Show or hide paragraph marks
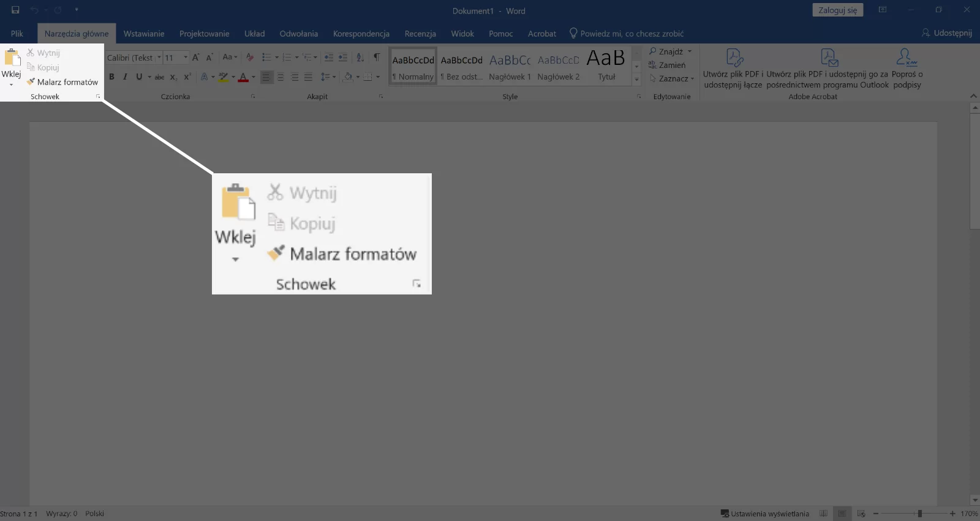 pos(377,58)
